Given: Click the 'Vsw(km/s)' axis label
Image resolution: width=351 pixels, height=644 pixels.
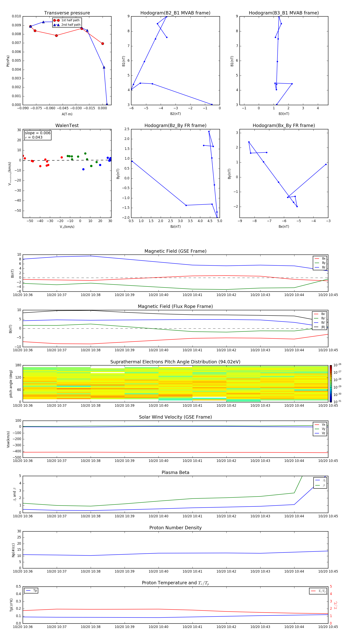Looking at the screenshot, I should click(8, 439).
